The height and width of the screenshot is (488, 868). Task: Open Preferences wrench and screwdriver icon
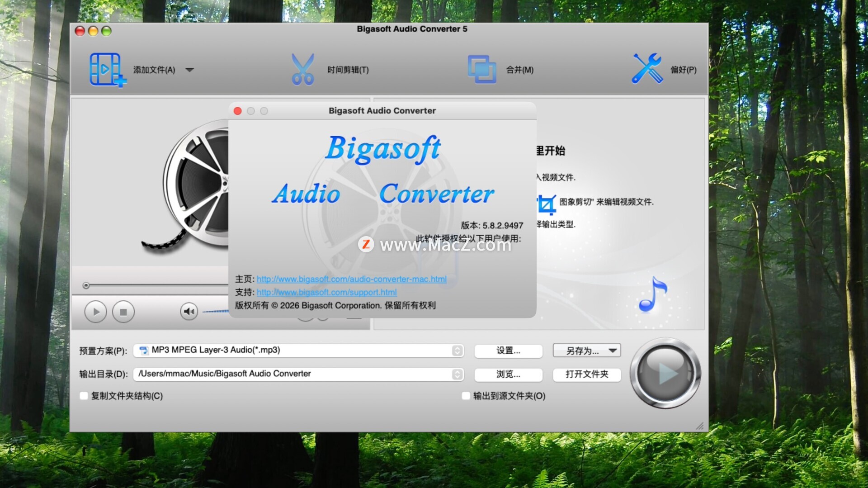coord(647,69)
